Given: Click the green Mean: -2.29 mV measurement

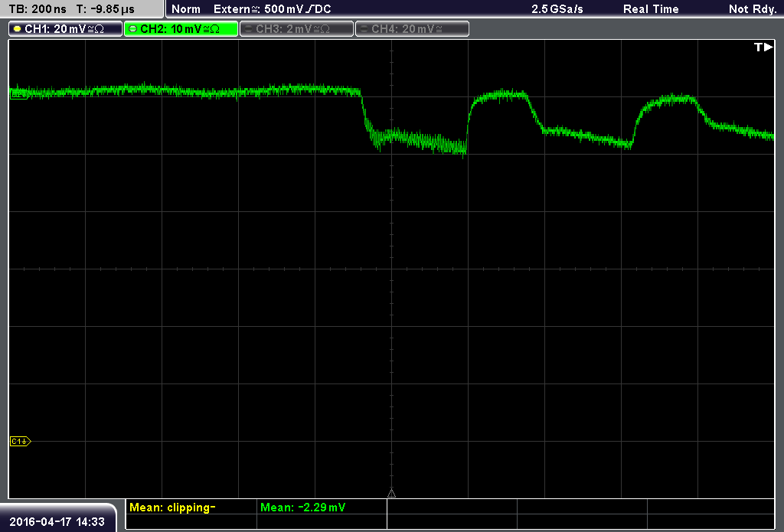Looking at the screenshot, I should tap(303, 508).
